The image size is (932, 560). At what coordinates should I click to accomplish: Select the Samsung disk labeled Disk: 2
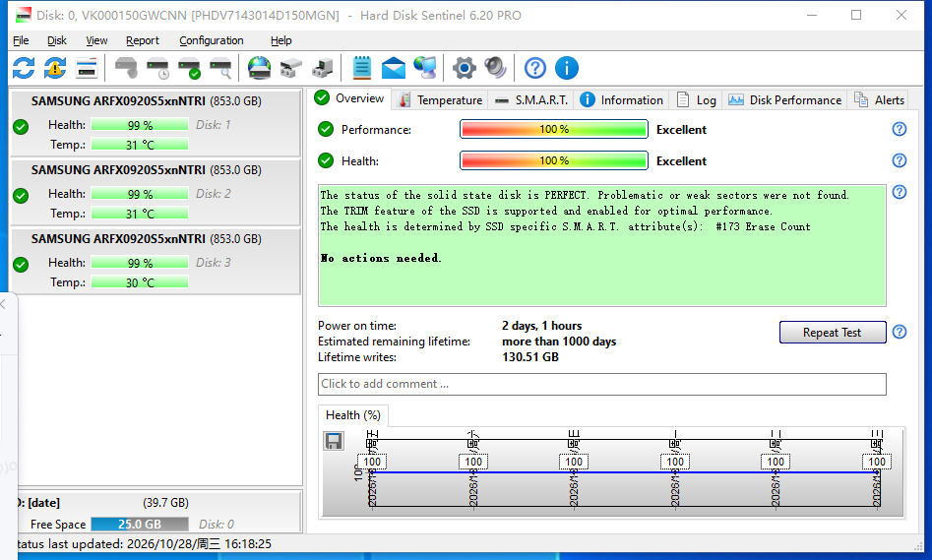pyautogui.click(x=155, y=192)
